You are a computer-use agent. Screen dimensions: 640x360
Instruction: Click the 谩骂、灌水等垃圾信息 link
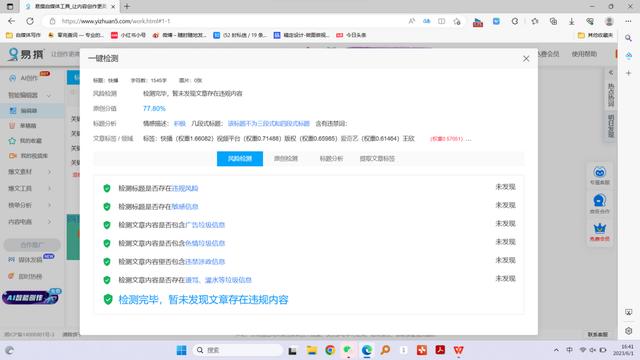click(x=218, y=280)
